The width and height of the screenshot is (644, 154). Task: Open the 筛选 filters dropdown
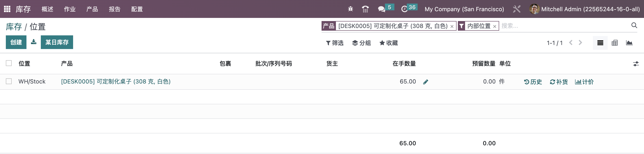pos(335,43)
